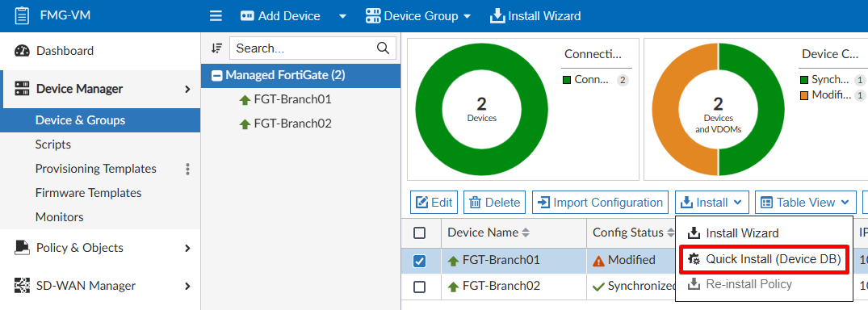Expand the SD-WAN Manager chevron
868x310 pixels.
(187, 287)
